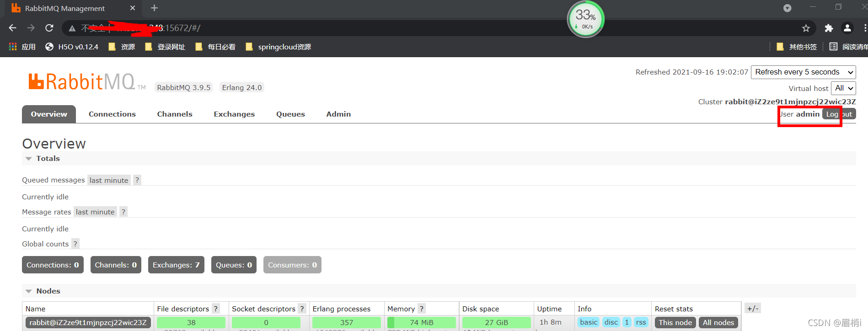Open the extensions puzzle icon

(x=829, y=28)
